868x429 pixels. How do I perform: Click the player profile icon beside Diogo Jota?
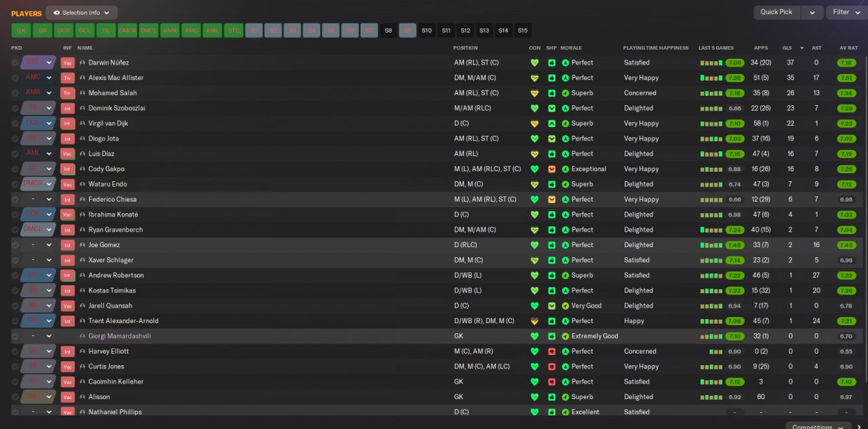(x=83, y=138)
